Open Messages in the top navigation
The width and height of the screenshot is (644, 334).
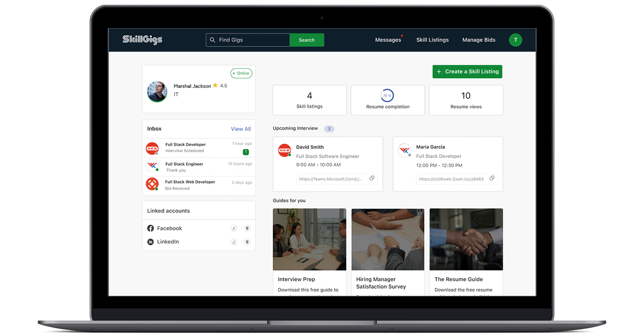388,40
